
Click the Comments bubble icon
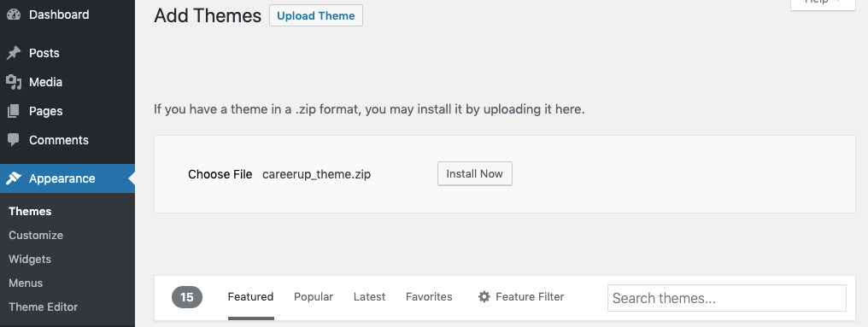[14, 140]
